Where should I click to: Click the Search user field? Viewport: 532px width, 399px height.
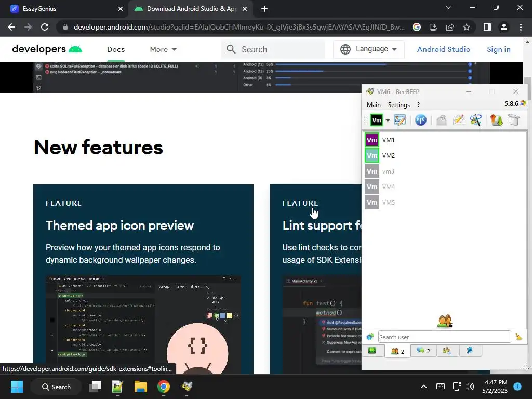(x=445, y=337)
